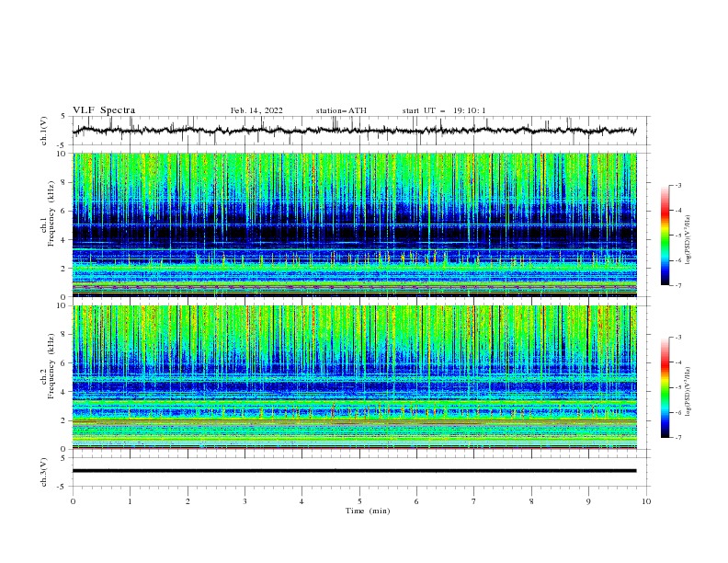Viewport: 728px width, 563px height.
Task: Click the "Time (min)" axis label
Action: [x=368, y=511]
